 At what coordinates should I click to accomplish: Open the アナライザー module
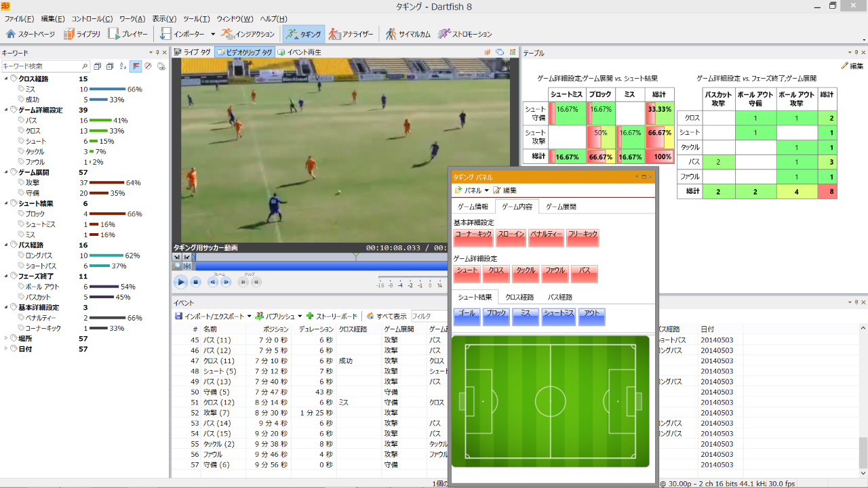coord(351,34)
